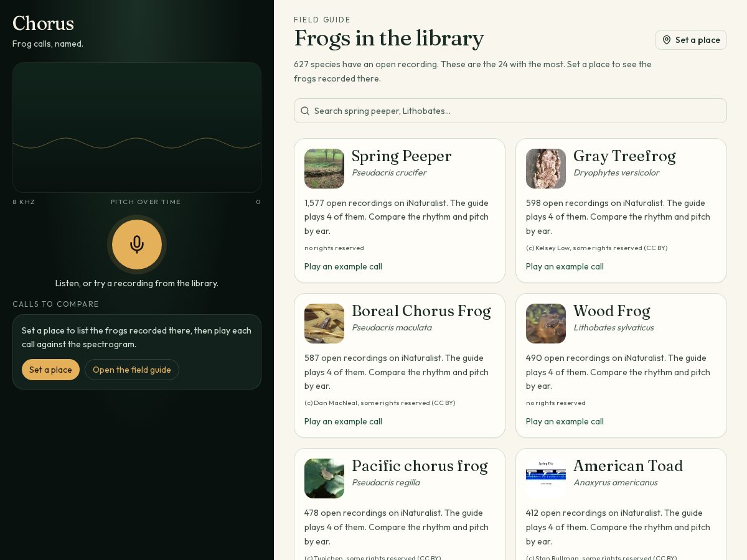Click the 598 open recordings description
747x560 pixels.
618,217
